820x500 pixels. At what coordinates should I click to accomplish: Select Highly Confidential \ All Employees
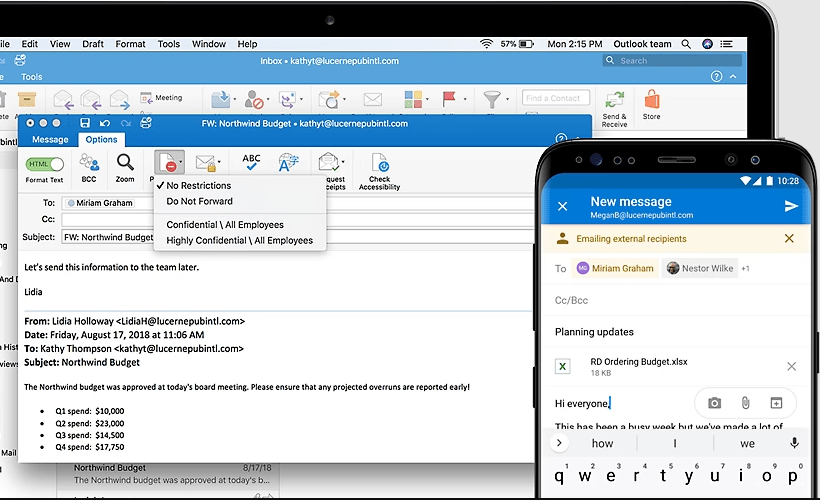[x=240, y=241]
